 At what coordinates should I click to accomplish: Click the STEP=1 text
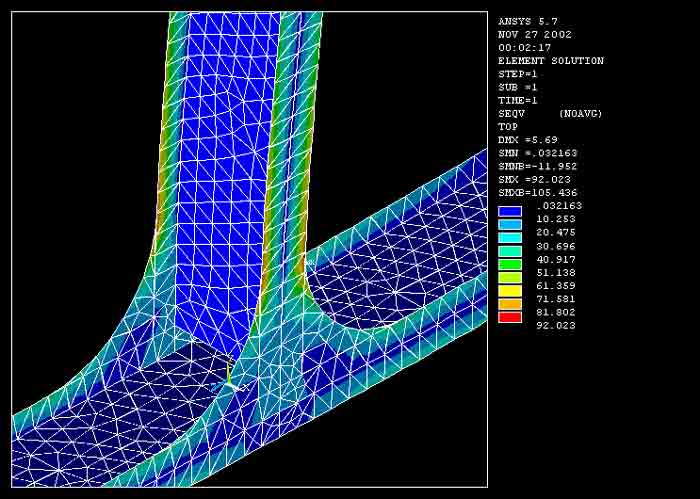click(518, 74)
